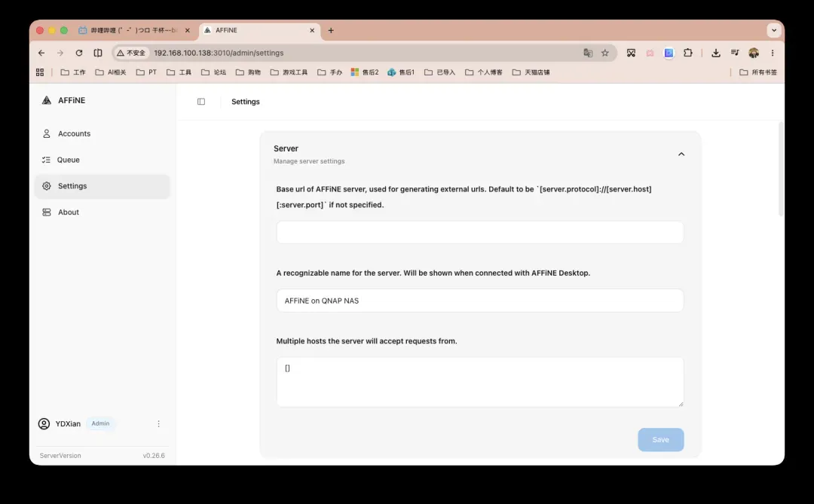Reload the page with the refresh button

pos(79,53)
